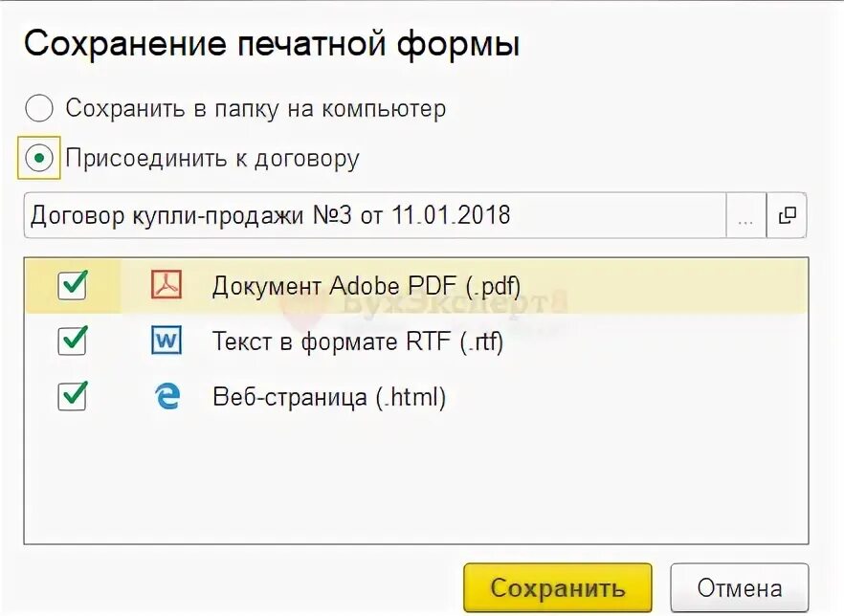Click the Adobe PDF file type icon
The image size is (844, 616).
click(167, 285)
